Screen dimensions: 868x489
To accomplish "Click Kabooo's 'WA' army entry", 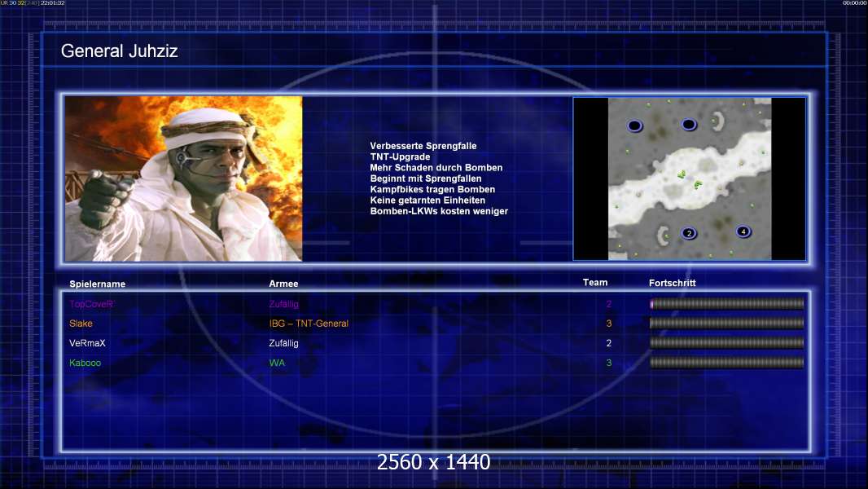I will pyautogui.click(x=277, y=363).
